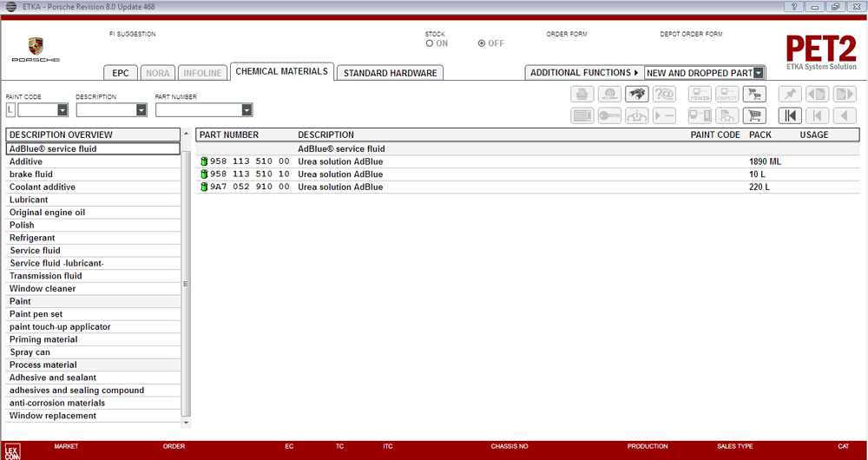The width and height of the screenshot is (868, 460).
Task: Select Window replacement category
Action: click(93, 416)
